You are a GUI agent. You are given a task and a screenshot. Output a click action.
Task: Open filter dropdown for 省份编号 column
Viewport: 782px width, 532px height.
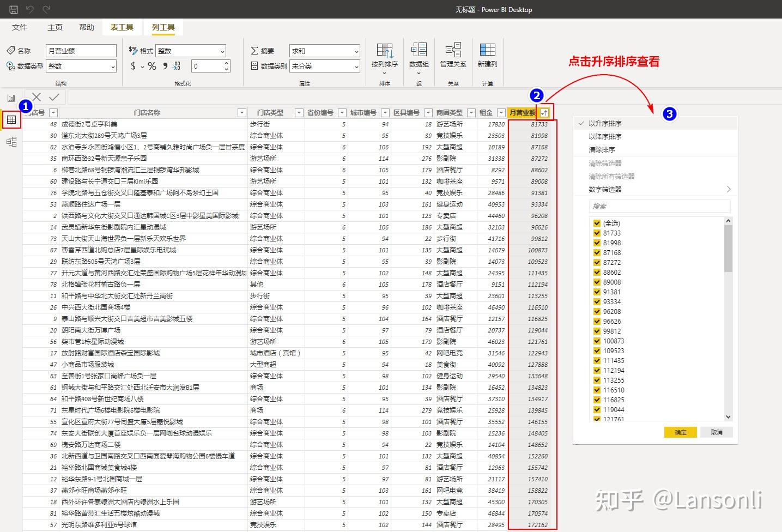(x=342, y=113)
